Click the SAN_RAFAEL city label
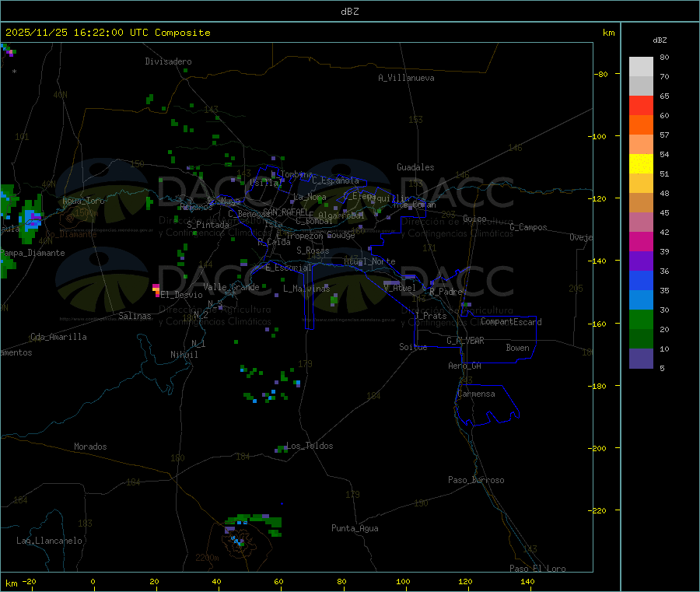The image size is (700, 592). tap(285, 212)
